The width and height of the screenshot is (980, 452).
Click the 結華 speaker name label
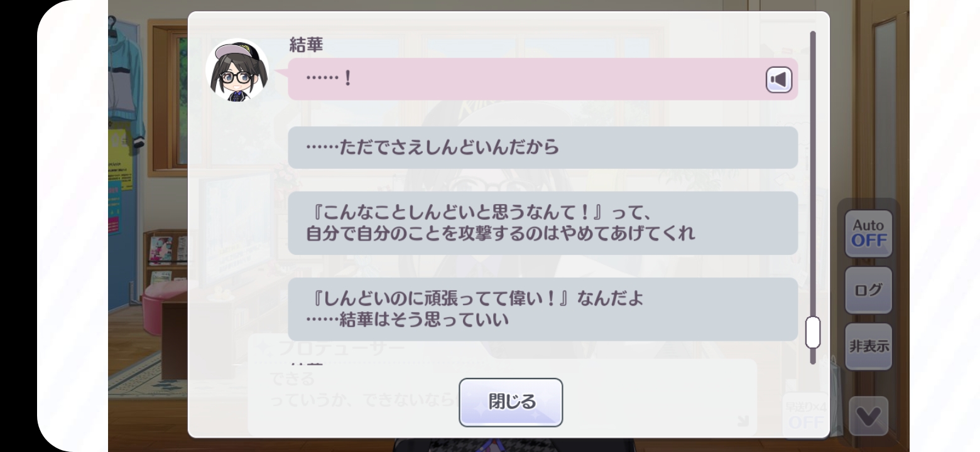click(306, 45)
